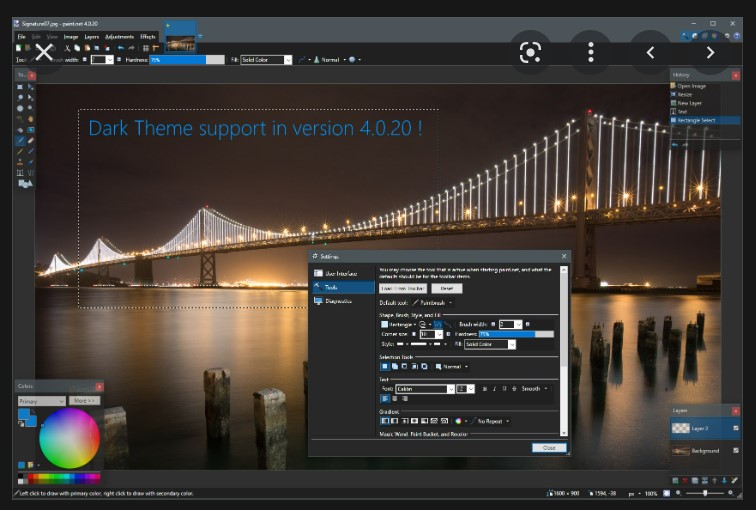Select the Diagnostics category in Settings

338,301
